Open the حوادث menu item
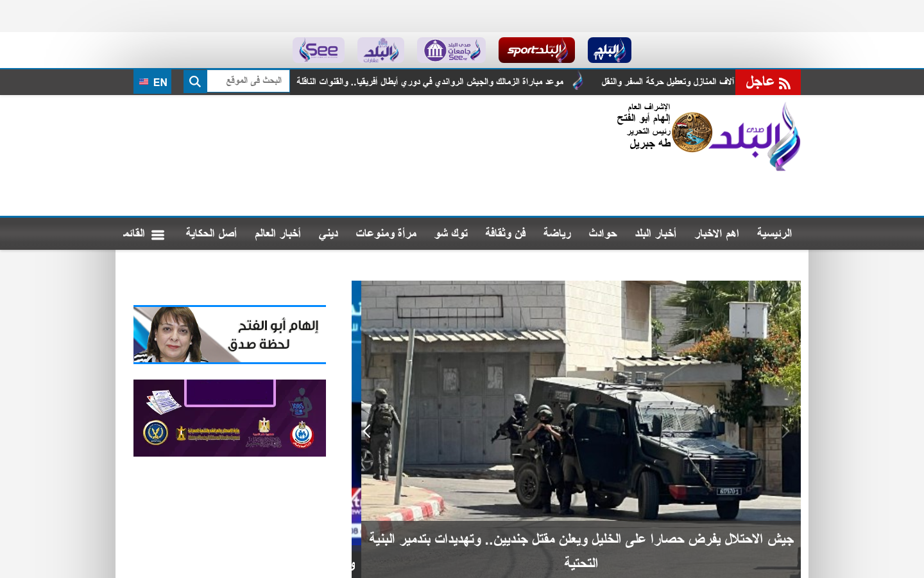Image resolution: width=924 pixels, height=578 pixels. click(x=603, y=233)
